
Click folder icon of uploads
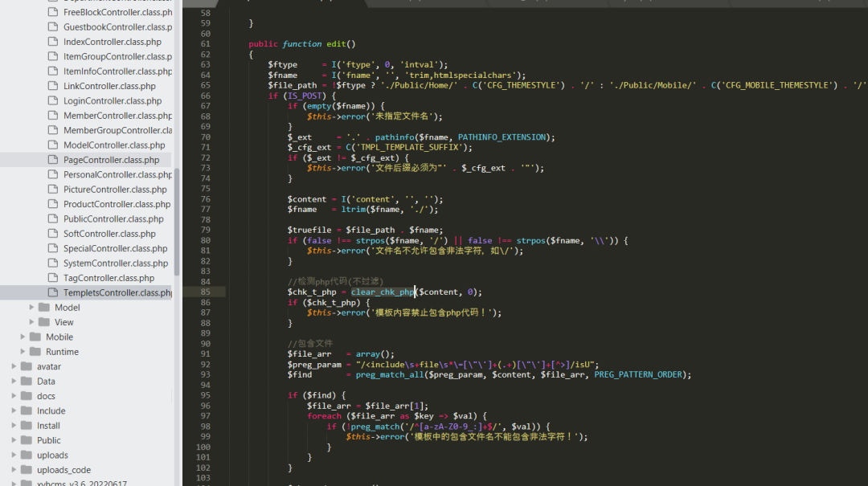click(x=27, y=455)
